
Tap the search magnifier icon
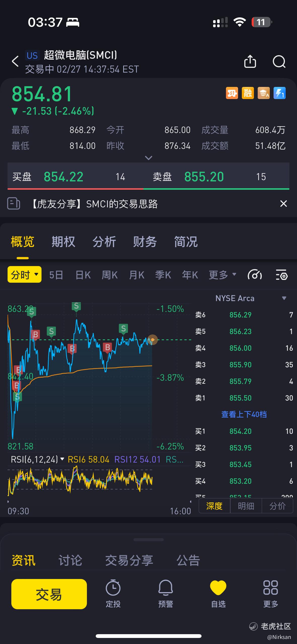[x=279, y=61]
